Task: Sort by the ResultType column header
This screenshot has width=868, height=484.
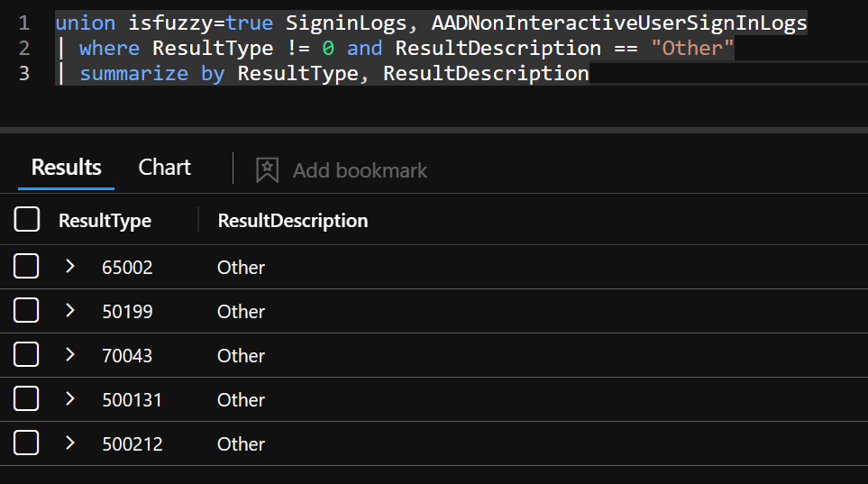Action: (x=105, y=221)
